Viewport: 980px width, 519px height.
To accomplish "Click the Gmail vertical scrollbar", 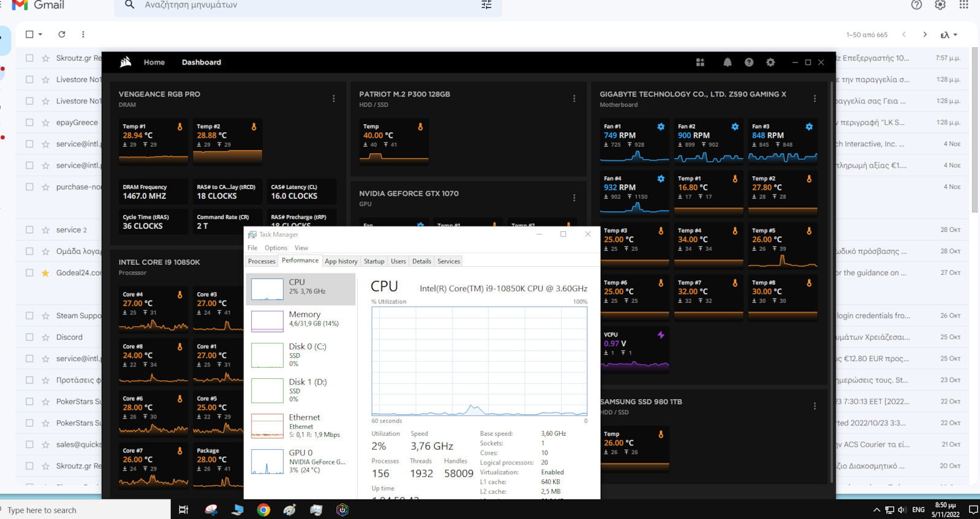I will tap(974, 130).
